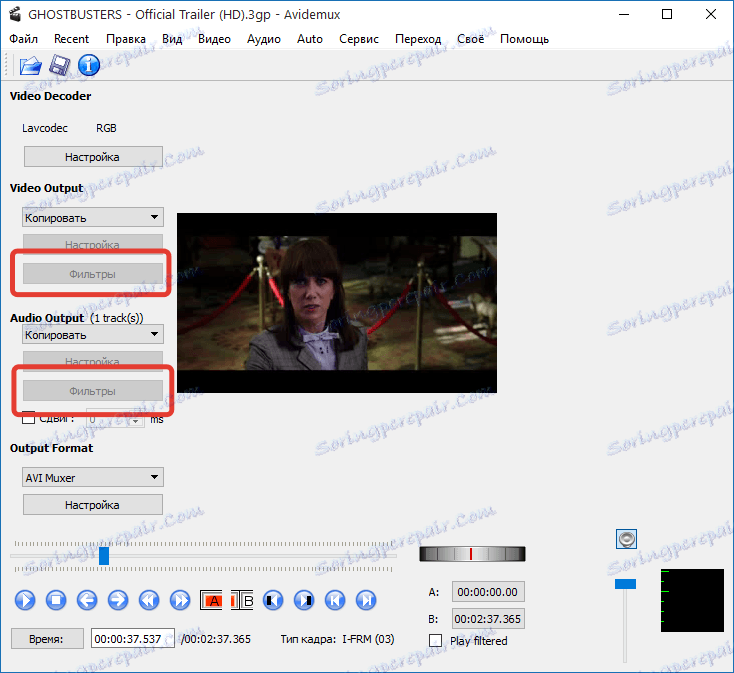Click the volume slider handle
The height and width of the screenshot is (673, 734).
(x=625, y=584)
